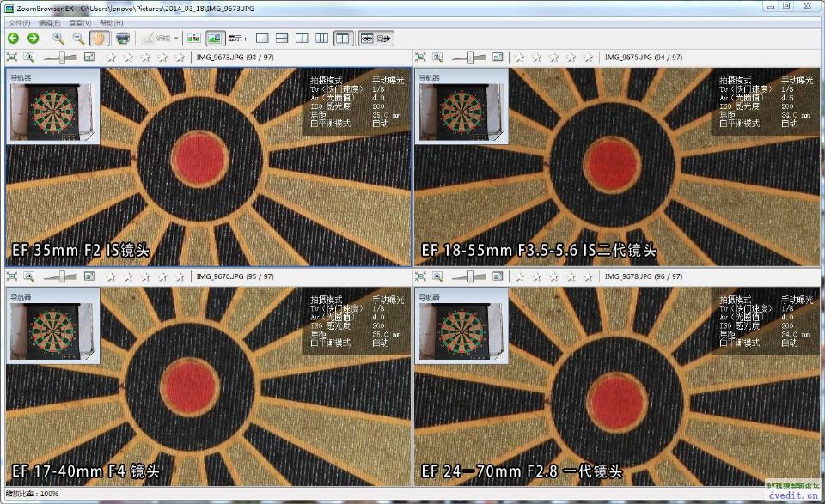This screenshot has width=825, height=504.
Task: Switch to single-image preview mode icon
Action: coord(215,38)
